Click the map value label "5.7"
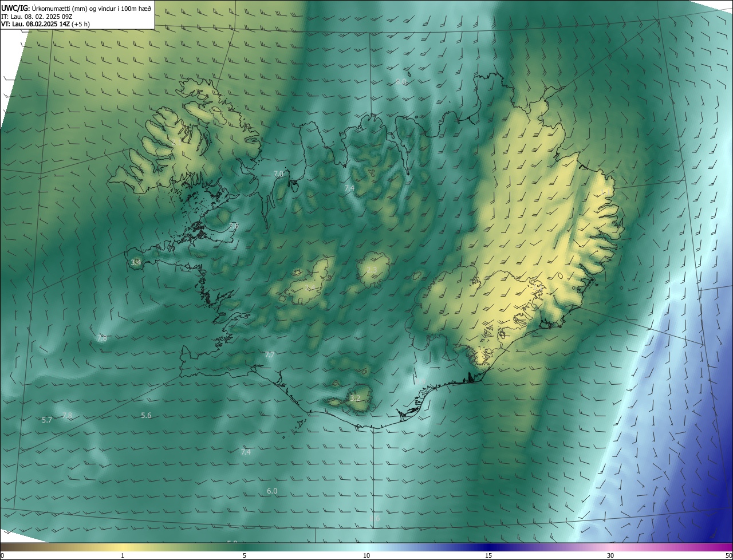This screenshot has height=560, width=733. 47,420
